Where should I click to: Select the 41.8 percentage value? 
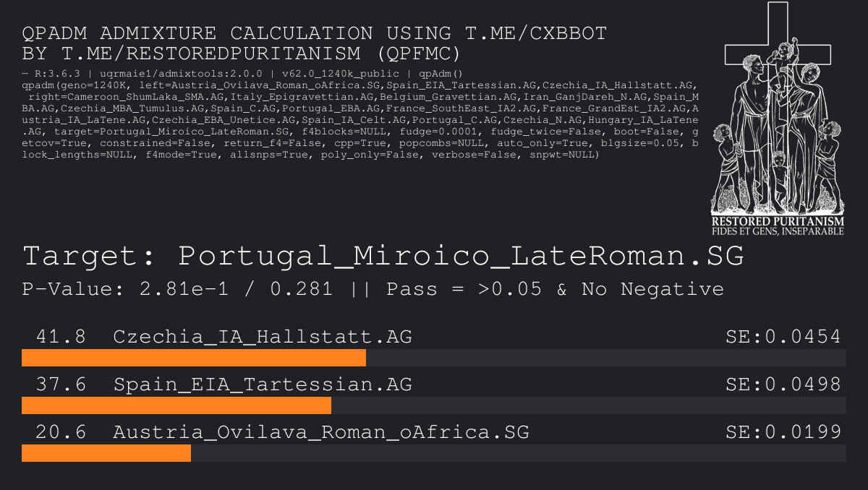(x=61, y=336)
